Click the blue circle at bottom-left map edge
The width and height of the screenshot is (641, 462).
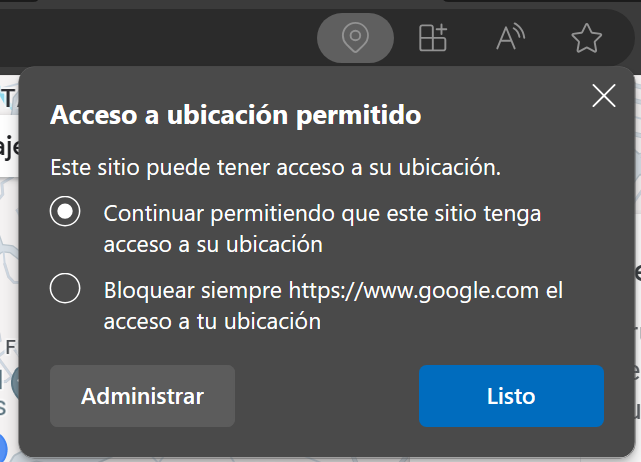pyautogui.click(x=3, y=446)
